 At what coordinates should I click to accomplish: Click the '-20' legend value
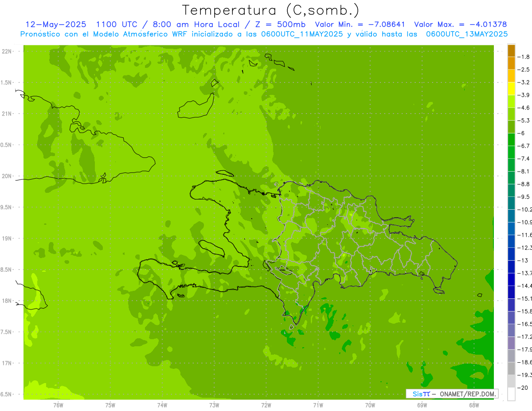tap(522, 388)
